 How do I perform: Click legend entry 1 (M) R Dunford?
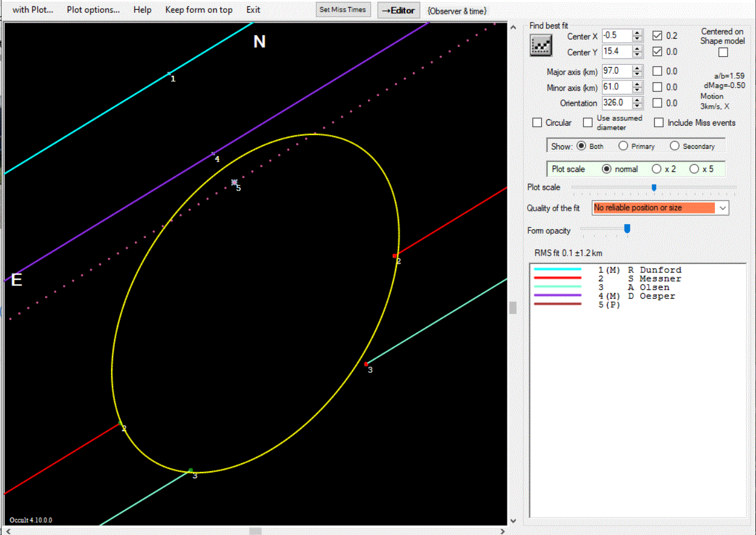tap(640, 270)
